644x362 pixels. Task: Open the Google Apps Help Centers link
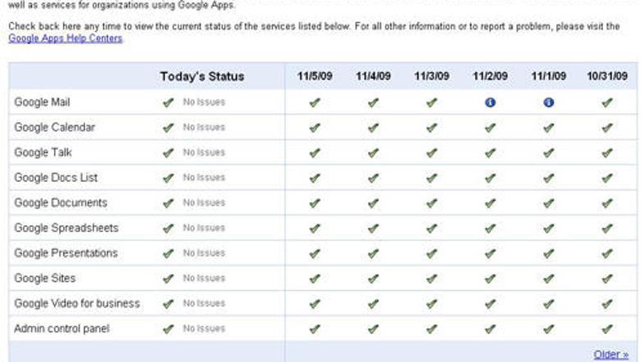65,38
